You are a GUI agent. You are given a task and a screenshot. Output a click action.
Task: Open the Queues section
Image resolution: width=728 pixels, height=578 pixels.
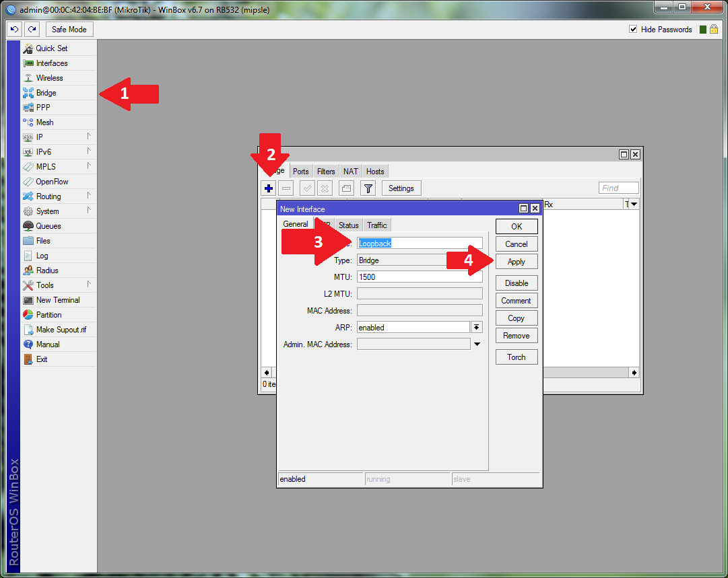[59, 226]
